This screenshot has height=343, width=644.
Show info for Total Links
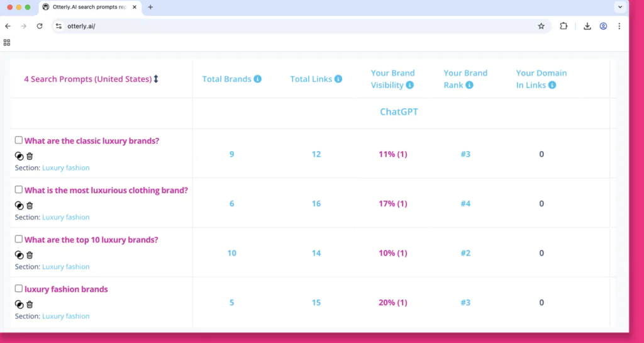(338, 79)
